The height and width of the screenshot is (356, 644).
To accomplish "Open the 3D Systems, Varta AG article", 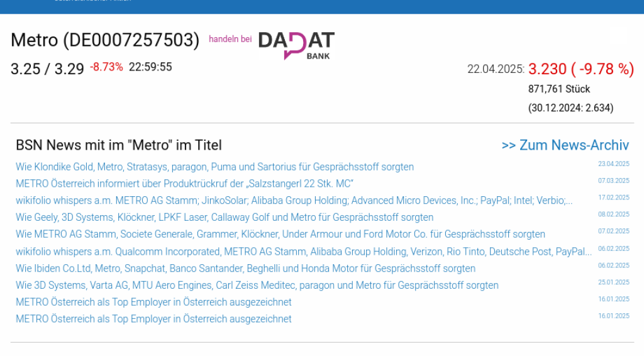I will click(257, 286).
